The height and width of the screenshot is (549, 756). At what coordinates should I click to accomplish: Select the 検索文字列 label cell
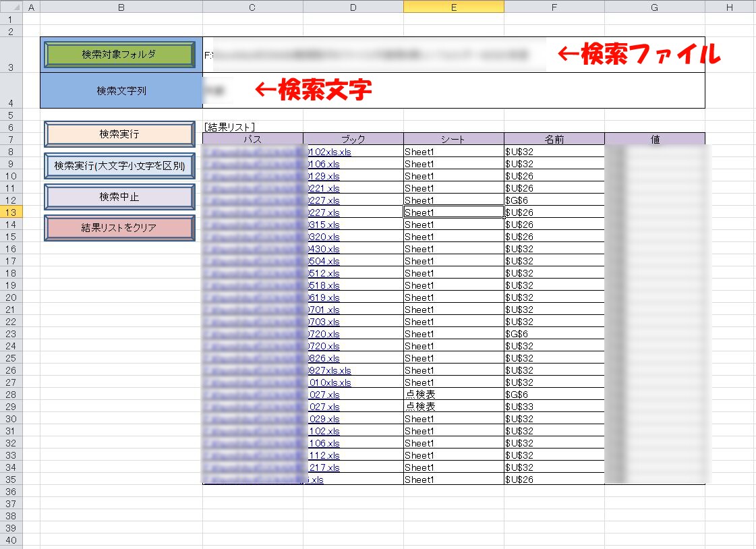(121, 90)
